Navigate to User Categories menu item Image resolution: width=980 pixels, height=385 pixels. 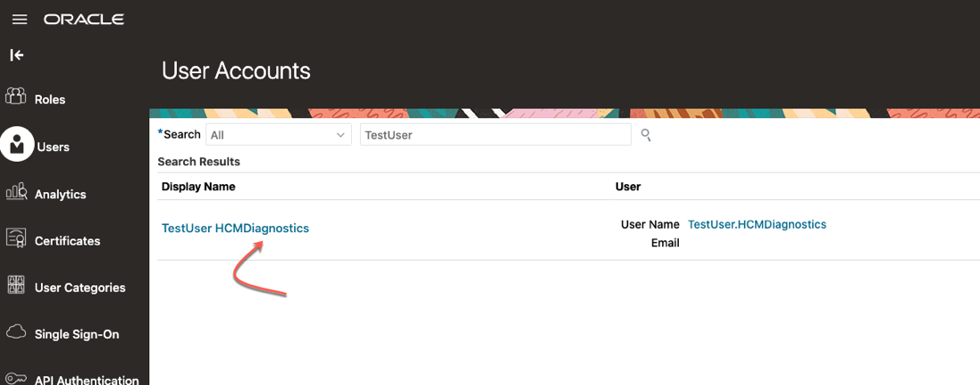point(80,288)
